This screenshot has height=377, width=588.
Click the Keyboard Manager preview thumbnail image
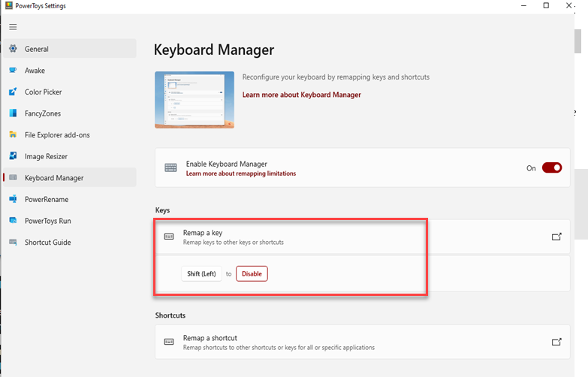tap(194, 100)
